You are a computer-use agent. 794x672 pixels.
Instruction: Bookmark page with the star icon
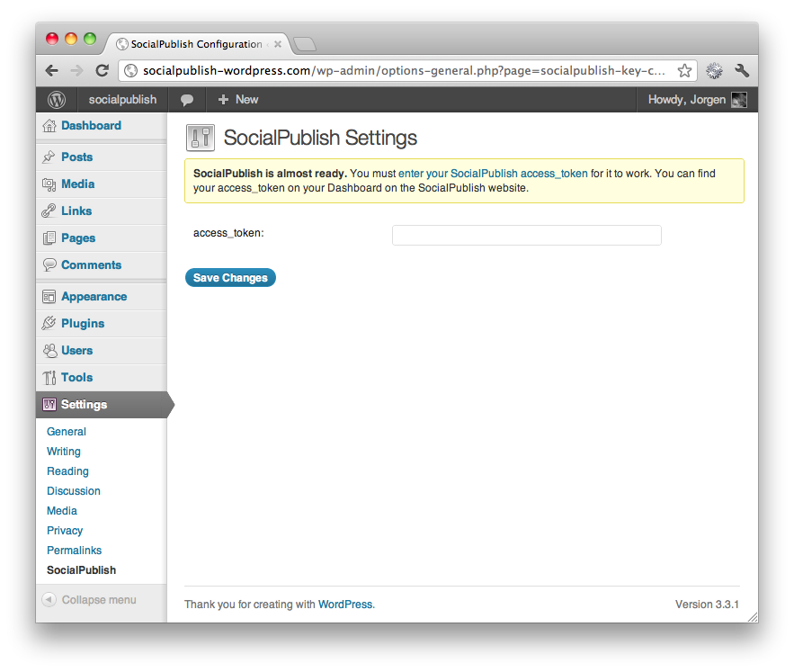[684, 70]
